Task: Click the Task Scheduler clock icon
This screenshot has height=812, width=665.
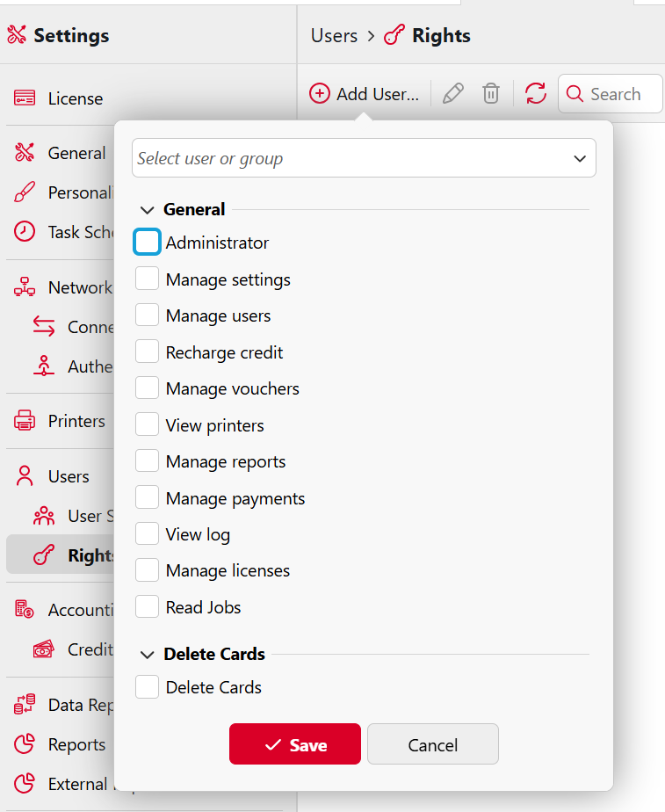Action: (25, 232)
